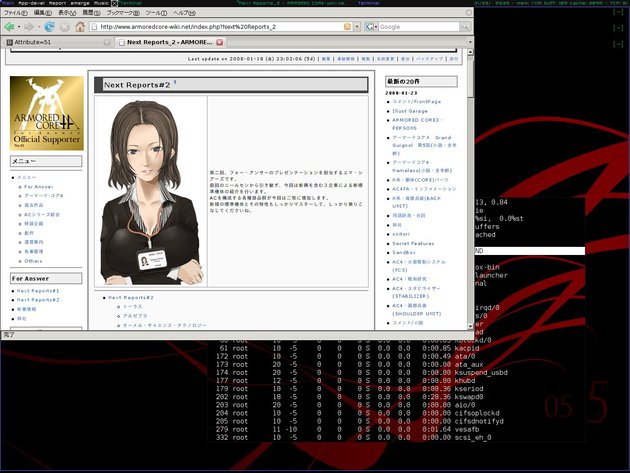Jump to the アルゼブラ contents entry

click(x=135, y=316)
